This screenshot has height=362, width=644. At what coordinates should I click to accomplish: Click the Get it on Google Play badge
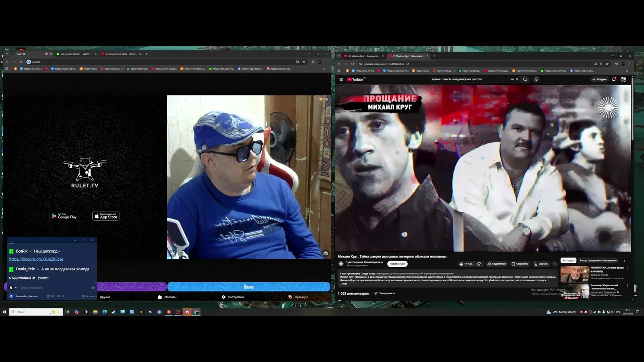(64, 216)
